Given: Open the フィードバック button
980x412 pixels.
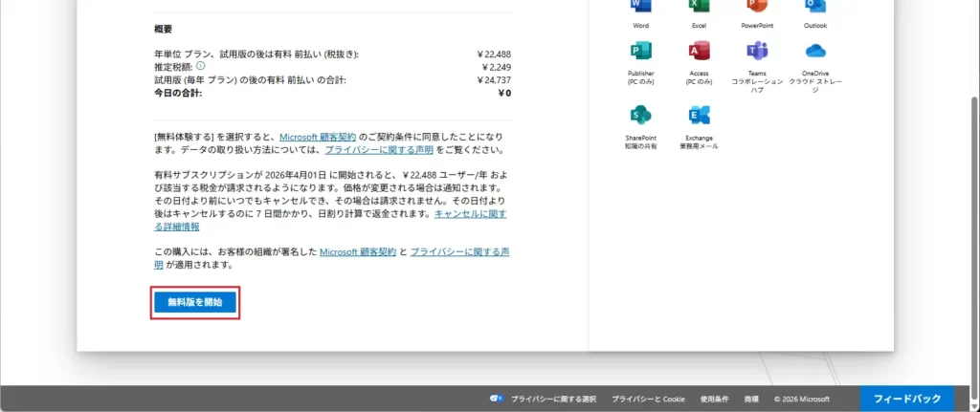Looking at the screenshot, I should click(x=907, y=399).
